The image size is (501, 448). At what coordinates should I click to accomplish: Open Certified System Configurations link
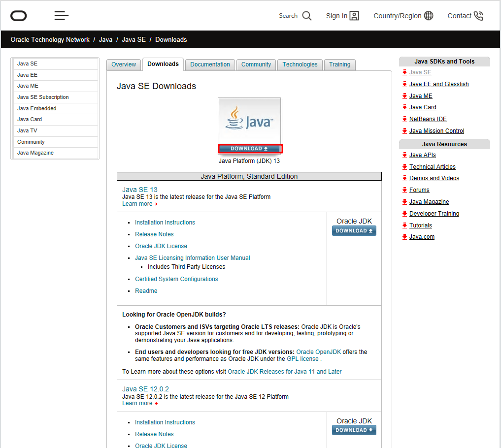coord(176,279)
